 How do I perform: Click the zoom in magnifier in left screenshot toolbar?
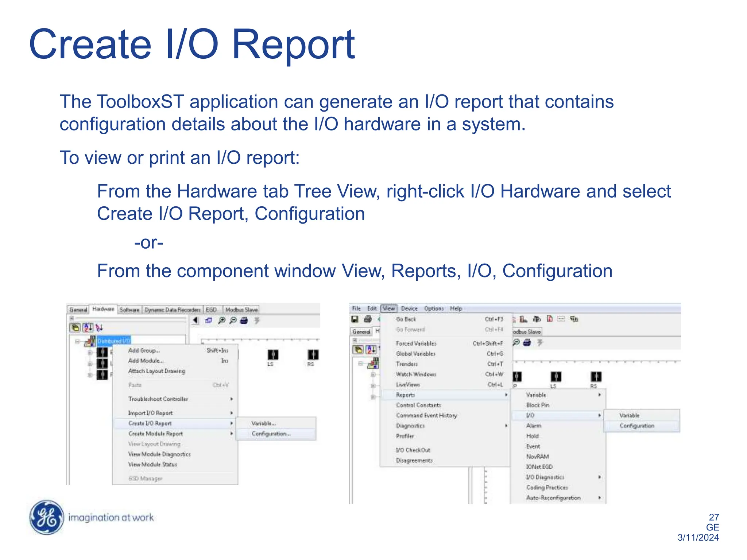click(x=221, y=320)
